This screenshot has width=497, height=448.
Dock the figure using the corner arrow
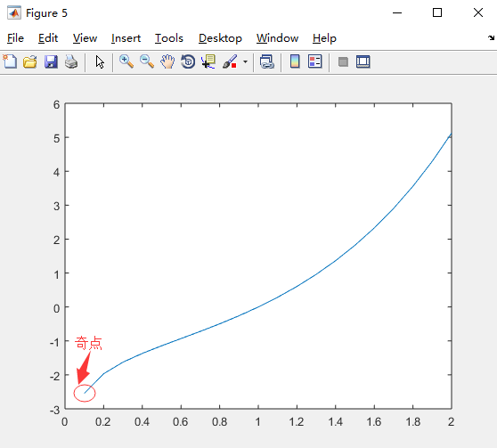(491, 37)
